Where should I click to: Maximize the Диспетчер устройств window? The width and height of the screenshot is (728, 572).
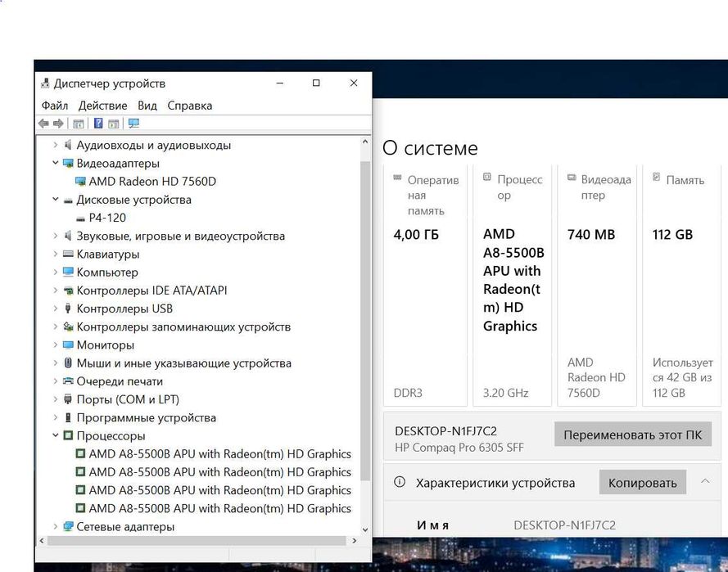coord(316,83)
